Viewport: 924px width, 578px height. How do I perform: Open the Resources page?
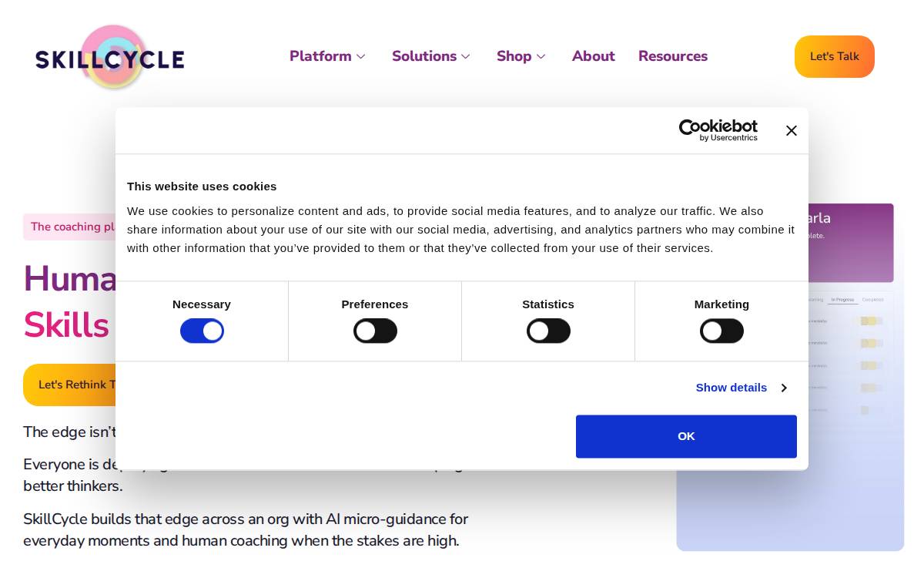click(673, 56)
